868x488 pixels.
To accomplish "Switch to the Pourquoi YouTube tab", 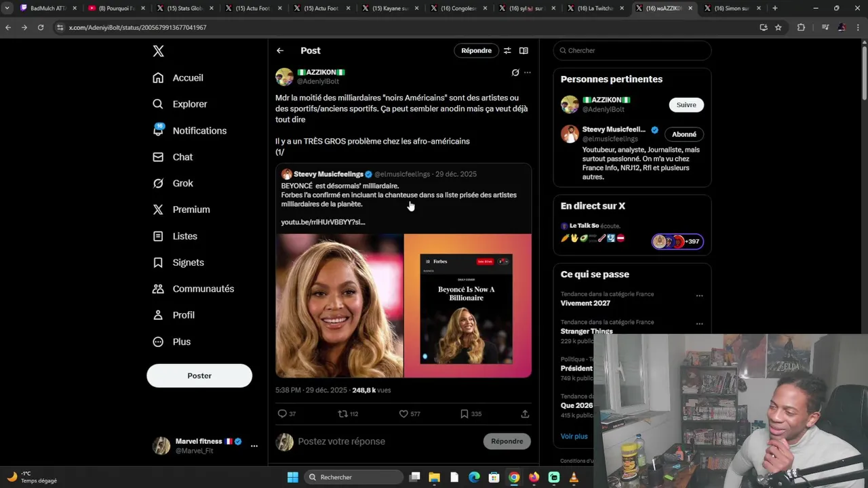I will point(116,8).
